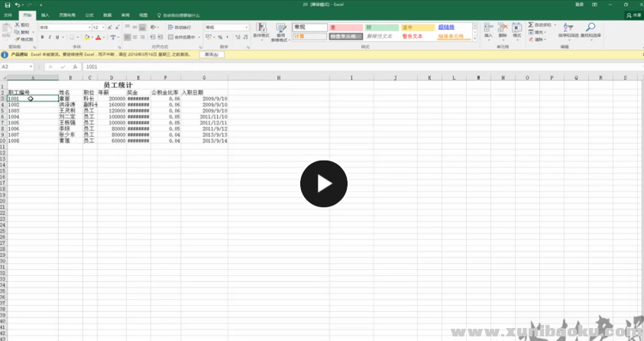Switch to the Insert (插入) ribbon tab
Screen dimensions: 644x341
click(x=45, y=15)
